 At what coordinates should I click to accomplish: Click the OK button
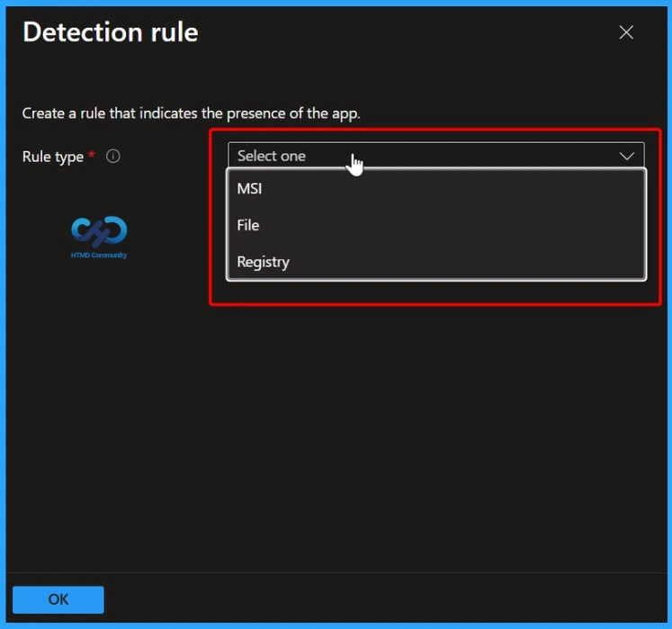[58, 599]
